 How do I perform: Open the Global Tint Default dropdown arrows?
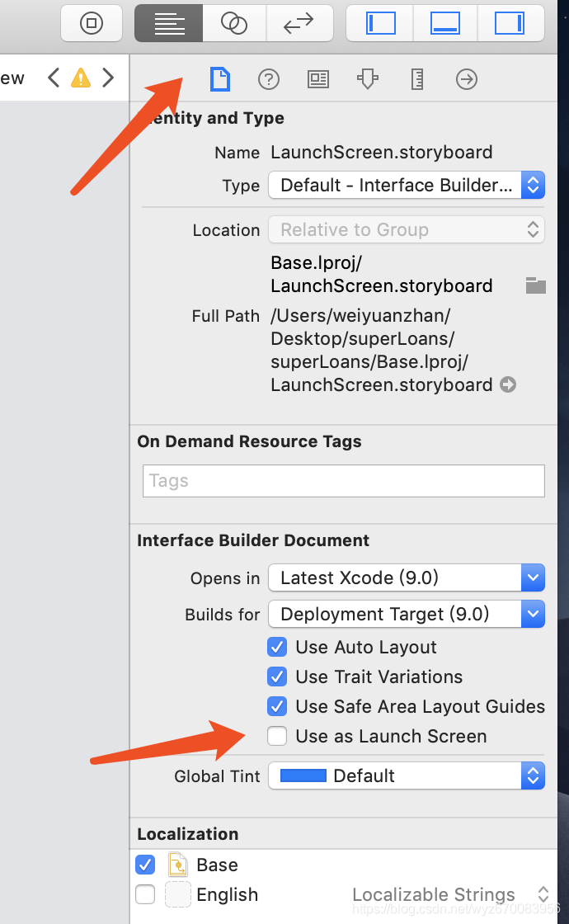(533, 775)
